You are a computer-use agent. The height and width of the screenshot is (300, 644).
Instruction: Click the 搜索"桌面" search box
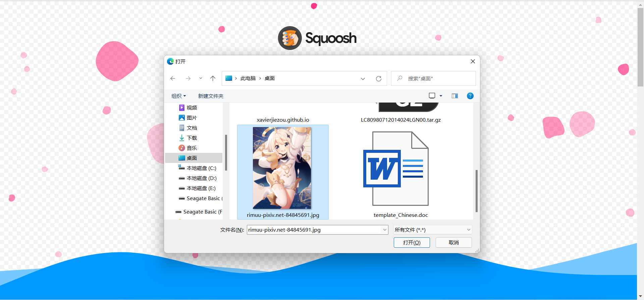[433, 78]
